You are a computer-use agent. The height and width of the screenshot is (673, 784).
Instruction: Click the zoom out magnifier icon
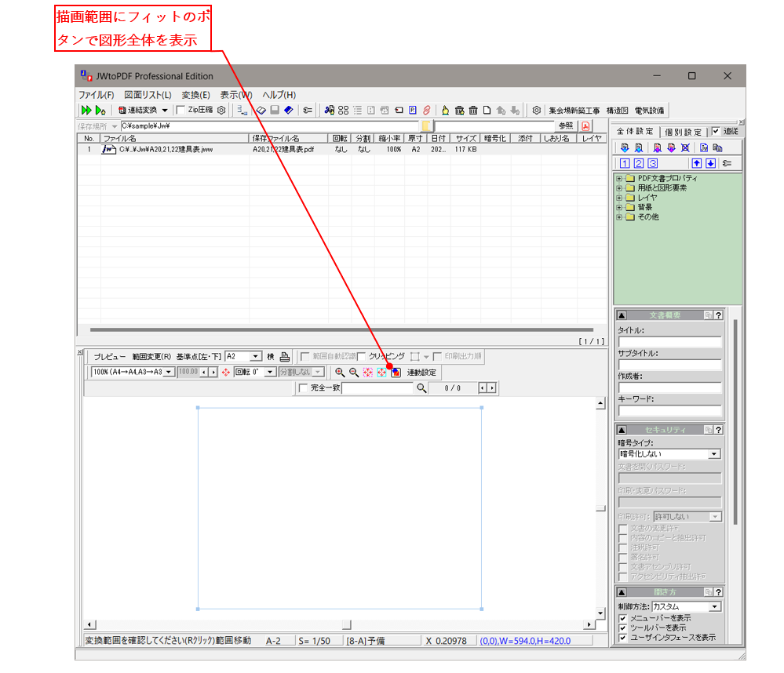pyautogui.click(x=353, y=373)
